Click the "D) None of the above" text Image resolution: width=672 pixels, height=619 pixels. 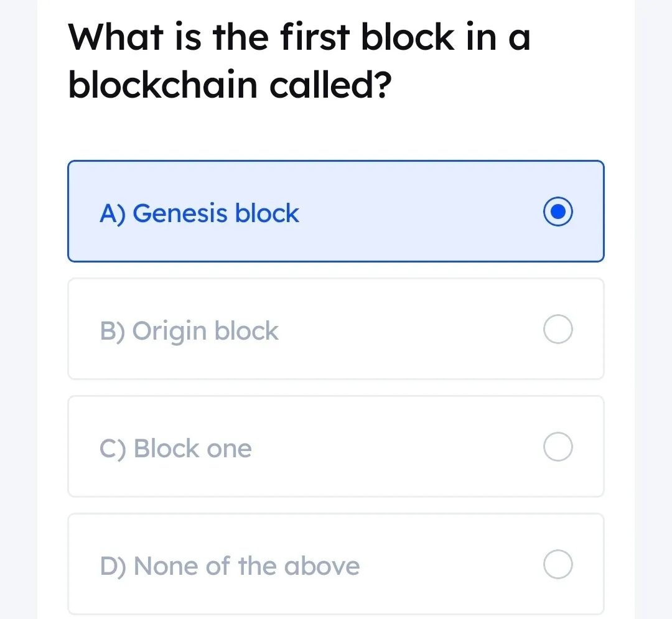(230, 565)
